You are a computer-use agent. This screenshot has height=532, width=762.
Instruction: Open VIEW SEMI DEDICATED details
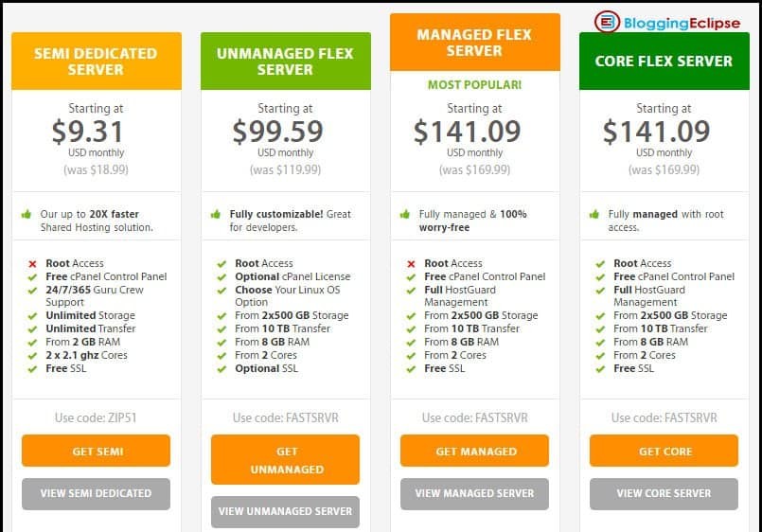click(97, 493)
